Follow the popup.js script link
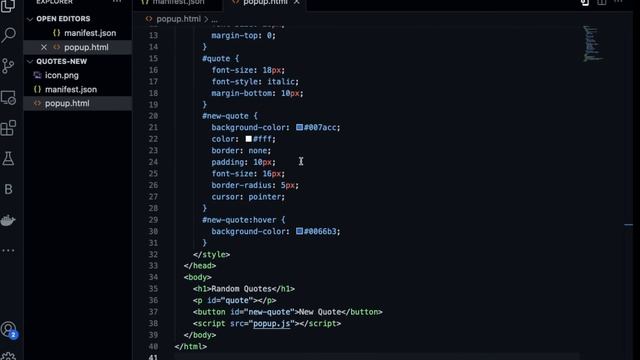The image size is (640, 360). (x=271, y=324)
